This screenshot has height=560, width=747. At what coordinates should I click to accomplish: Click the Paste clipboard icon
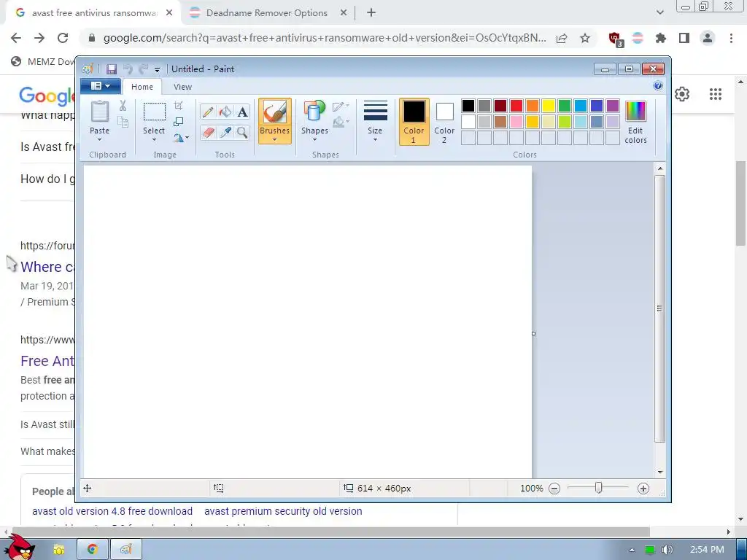pos(99,112)
